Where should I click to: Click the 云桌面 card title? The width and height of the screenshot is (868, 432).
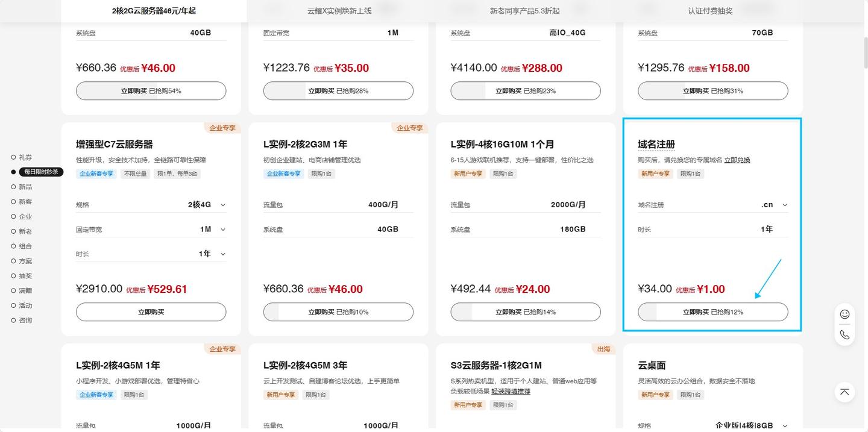pos(652,366)
